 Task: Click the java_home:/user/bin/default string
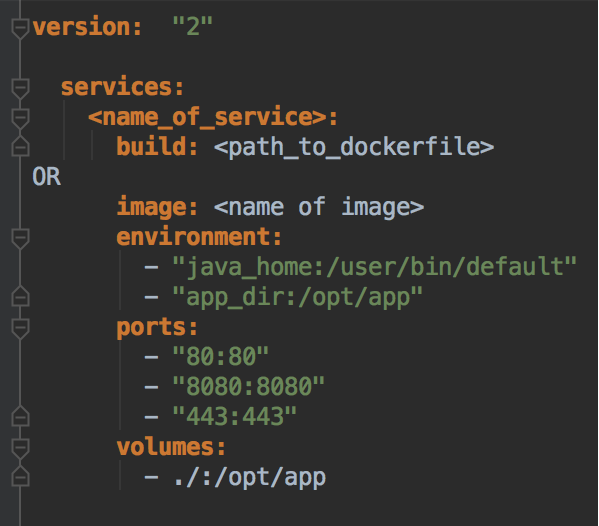374,267
